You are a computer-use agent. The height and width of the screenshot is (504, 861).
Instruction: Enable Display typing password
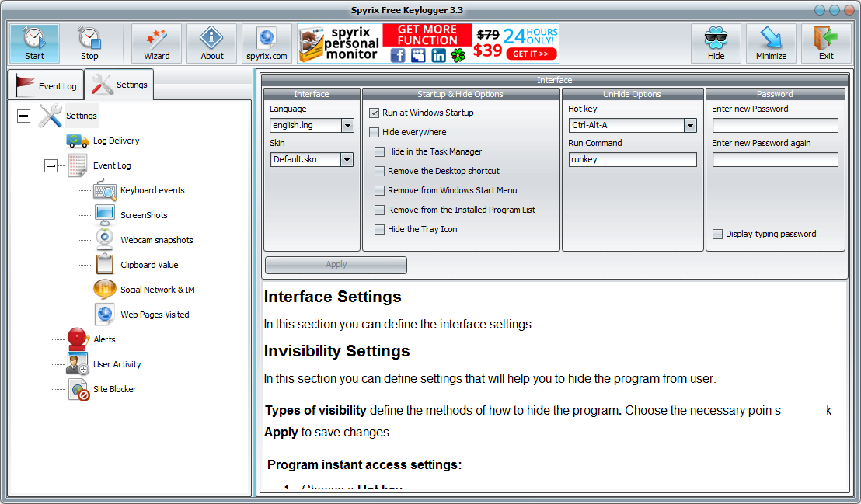pos(717,234)
